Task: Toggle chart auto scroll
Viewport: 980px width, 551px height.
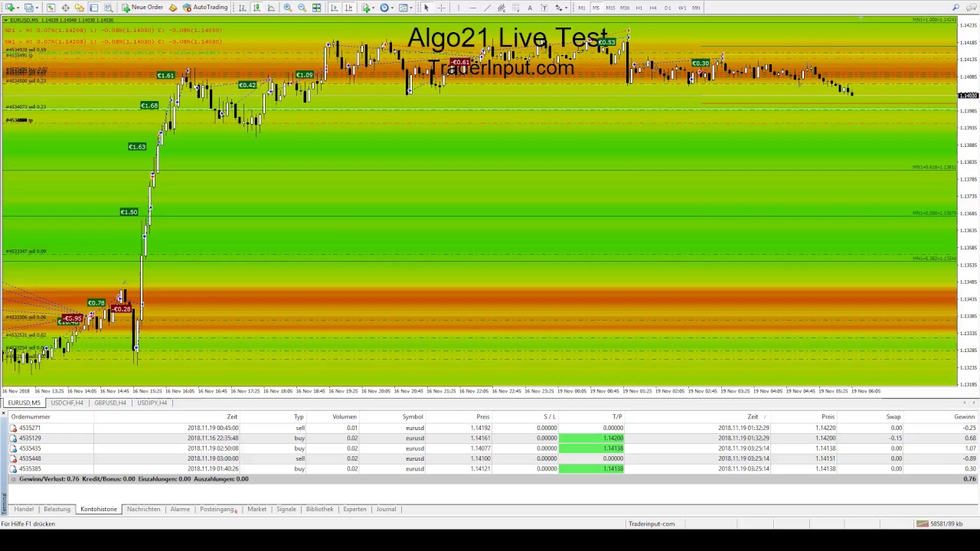Action: click(334, 8)
